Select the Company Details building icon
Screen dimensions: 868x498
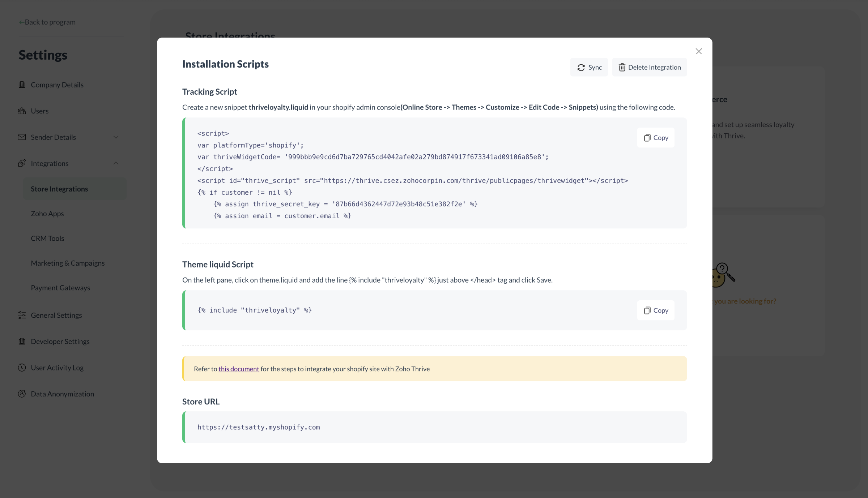point(22,85)
